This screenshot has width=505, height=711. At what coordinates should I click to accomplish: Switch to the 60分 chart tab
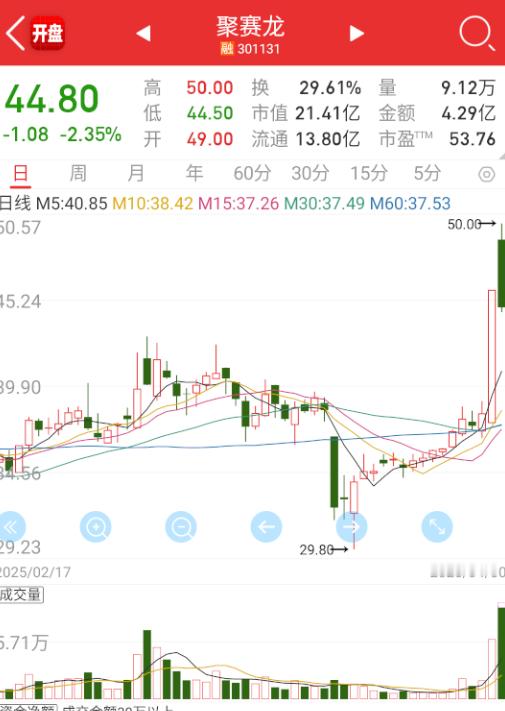pos(252,173)
